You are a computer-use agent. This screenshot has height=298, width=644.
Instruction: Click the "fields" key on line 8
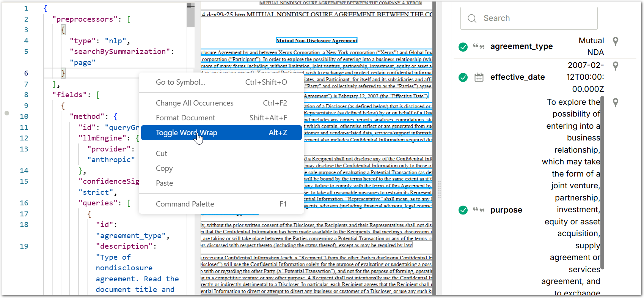pos(70,95)
